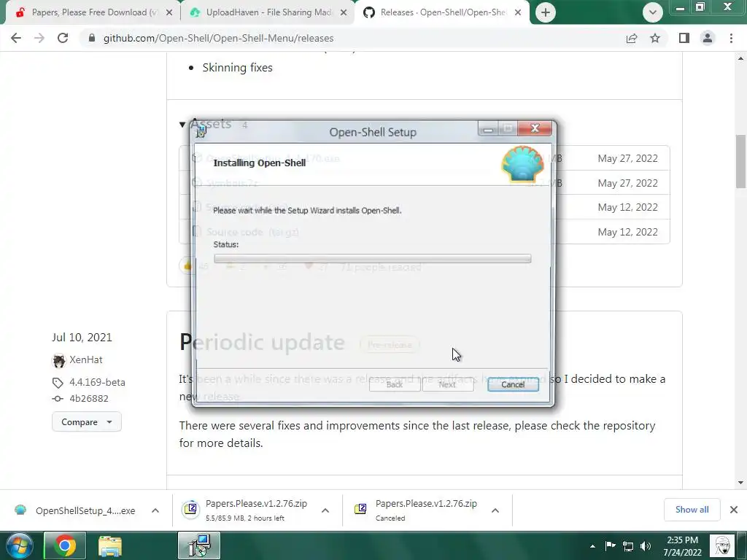This screenshot has width=747, height=560.
Task: Click the address bar URL field
Action: pyautogui.click(x=352, y=38)
